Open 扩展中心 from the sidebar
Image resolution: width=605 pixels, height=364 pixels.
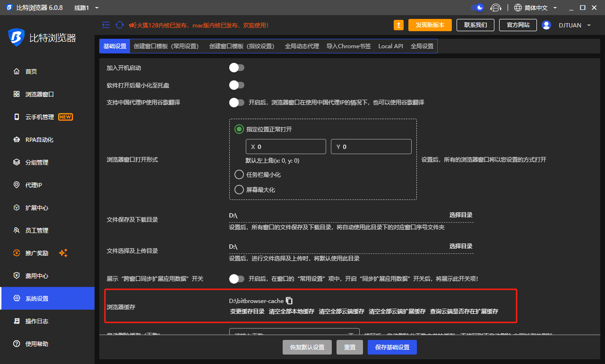point(36,208)
